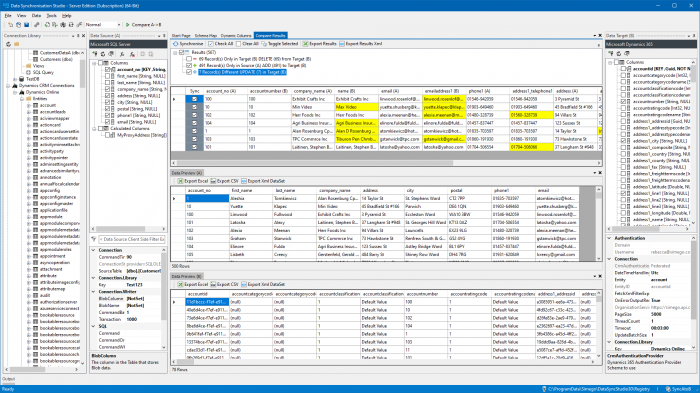Collapse the Results (567) tree node
Image resolution: width=700 pixels, height=393 pixels.
(175, 53)
